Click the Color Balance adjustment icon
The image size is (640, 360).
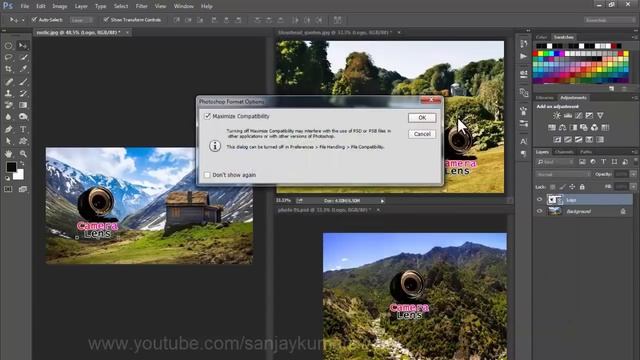562,128
